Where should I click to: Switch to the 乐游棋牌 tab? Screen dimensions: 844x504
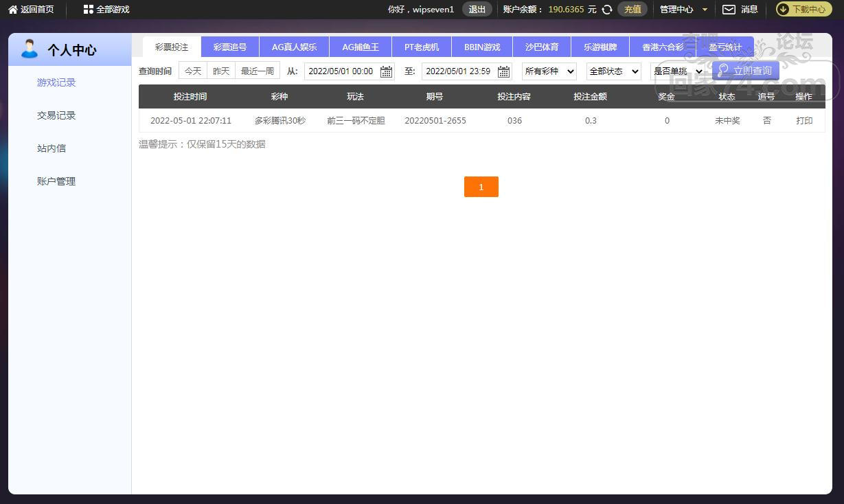[600, 47]
